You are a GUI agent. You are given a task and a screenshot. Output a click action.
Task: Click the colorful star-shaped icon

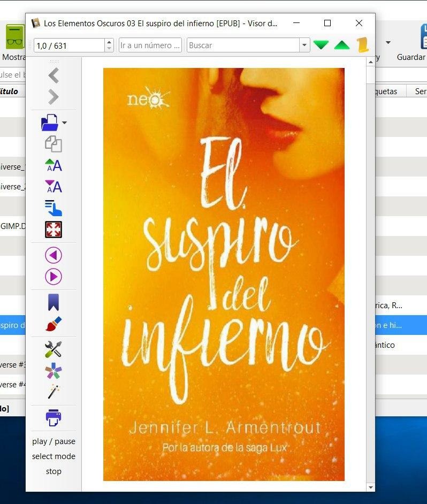[x=54, y=371]
